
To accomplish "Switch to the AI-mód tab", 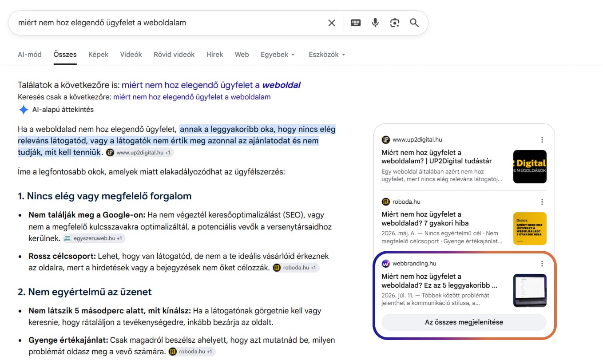I will point(30,55).
